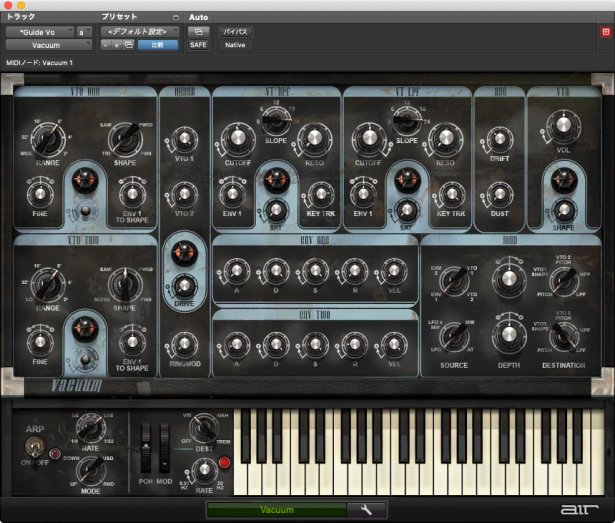Click VT HPF CUTOFF knob

238,138
